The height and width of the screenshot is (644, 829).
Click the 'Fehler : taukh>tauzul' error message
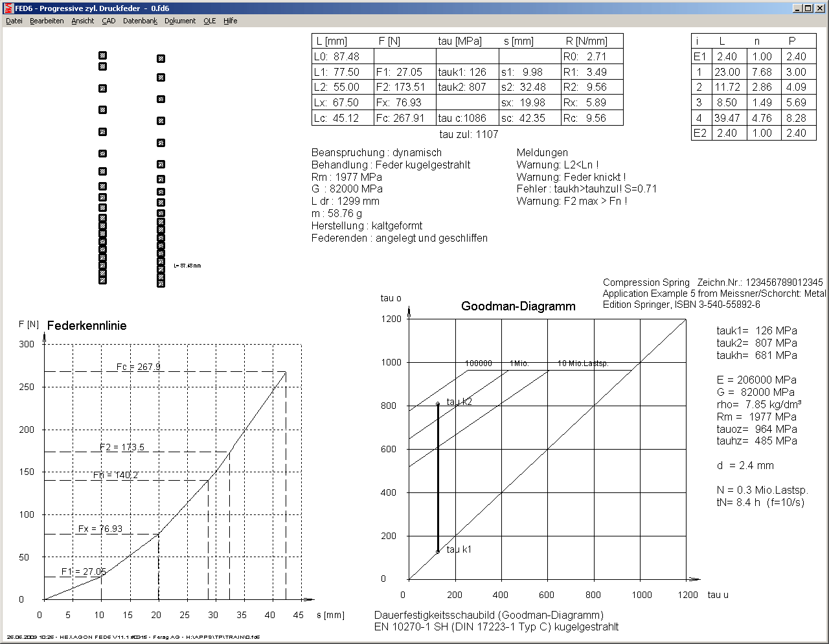(586, 189)
